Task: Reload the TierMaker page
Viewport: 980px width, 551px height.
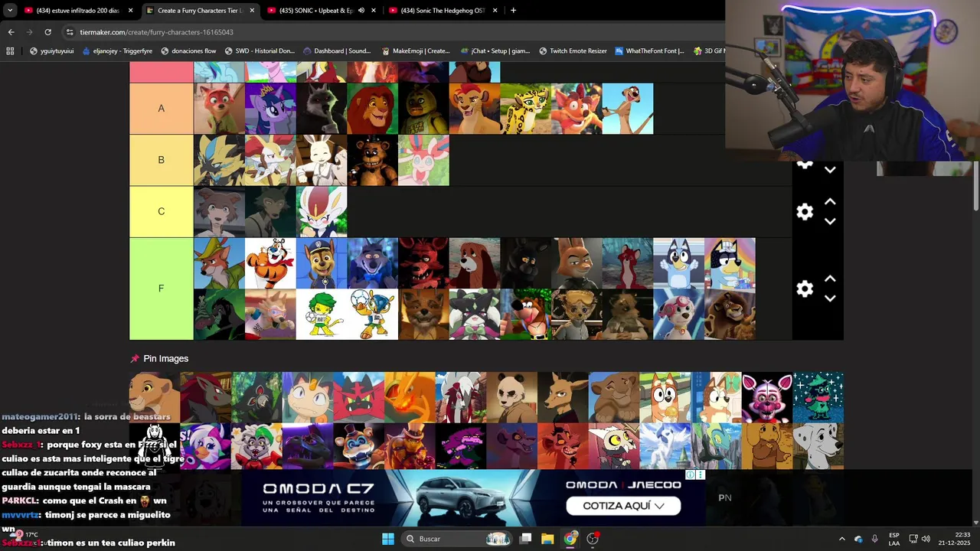Action: point(47,32)
